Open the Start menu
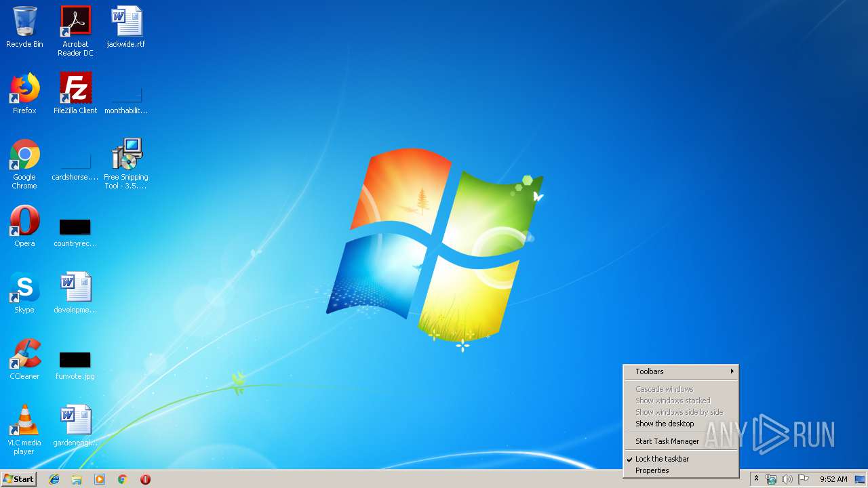 click(x=19, y=479)
